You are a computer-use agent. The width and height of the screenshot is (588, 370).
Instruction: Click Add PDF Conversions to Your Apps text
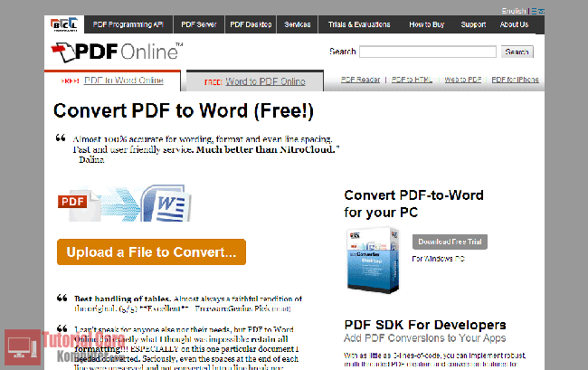[x=424, y=338]
